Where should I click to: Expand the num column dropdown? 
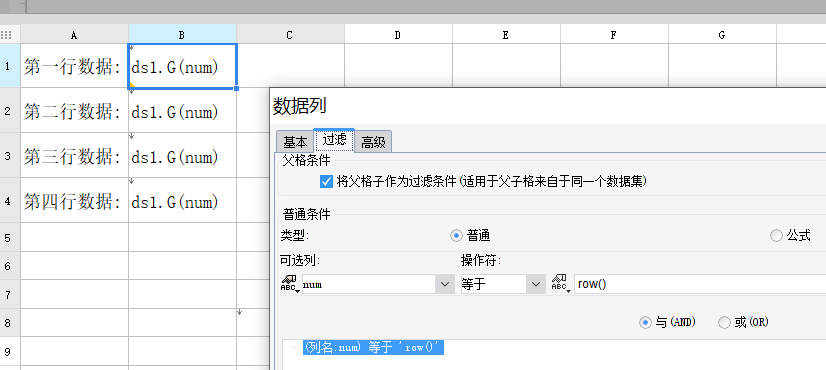[444, 285]
